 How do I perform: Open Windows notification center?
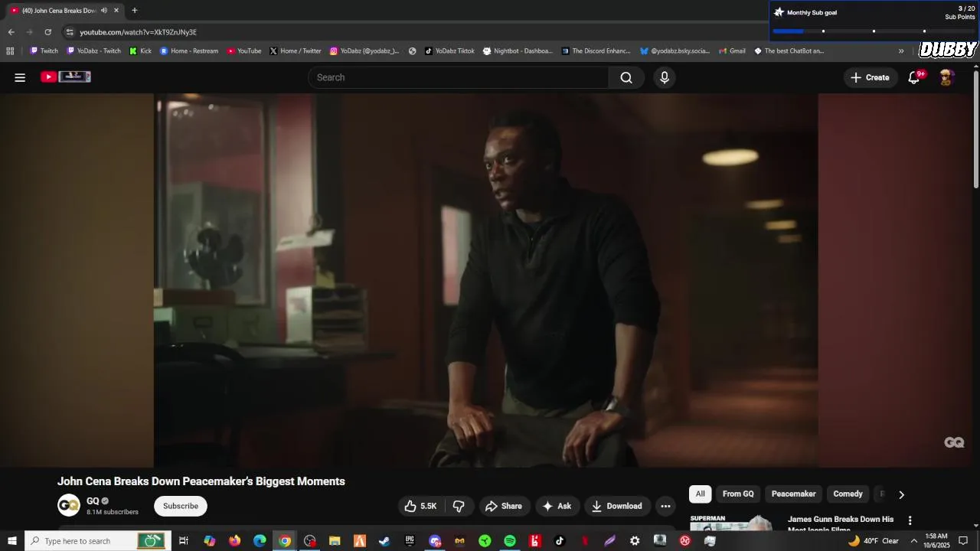pyautogui.click(x=963, y=541)
